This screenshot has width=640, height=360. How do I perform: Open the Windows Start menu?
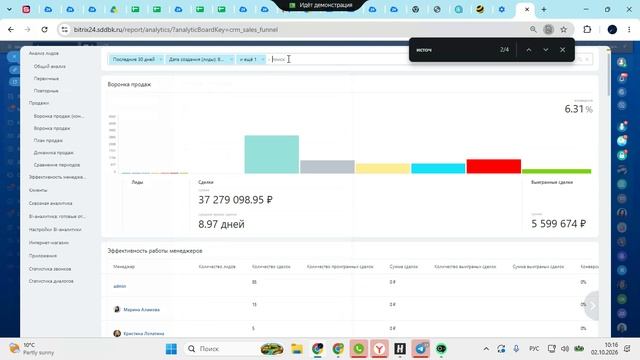(171, 349)
